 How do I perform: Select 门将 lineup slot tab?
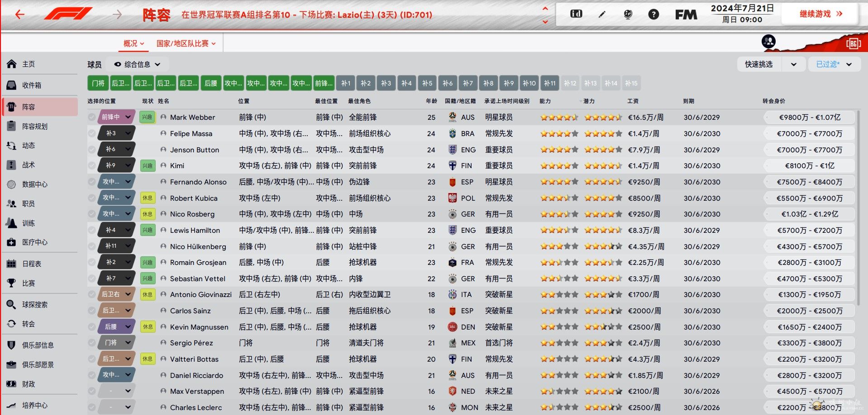[x=98, y=83]
